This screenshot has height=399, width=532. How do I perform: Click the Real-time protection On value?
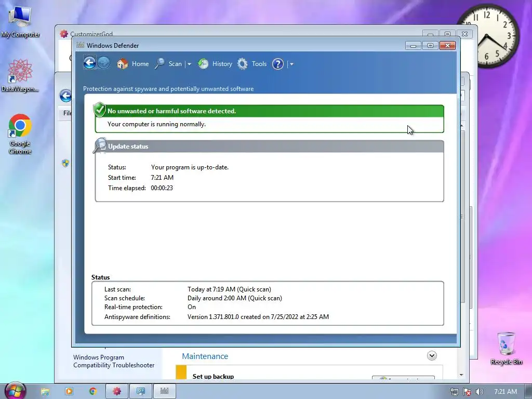pyautogui.click(x=192, y=307)
